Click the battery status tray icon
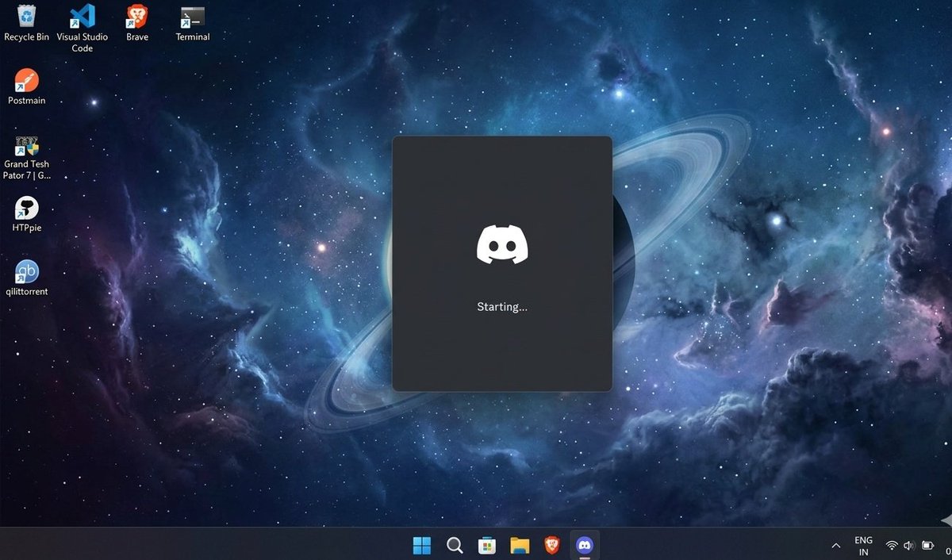Screen dimensions: 952x560 tap(927, 546)
